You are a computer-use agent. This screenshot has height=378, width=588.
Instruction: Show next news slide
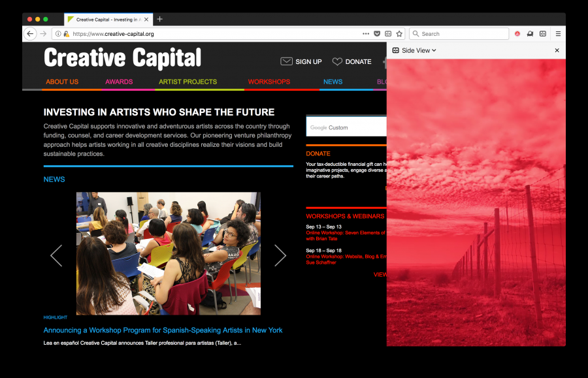tap(280, 255)
